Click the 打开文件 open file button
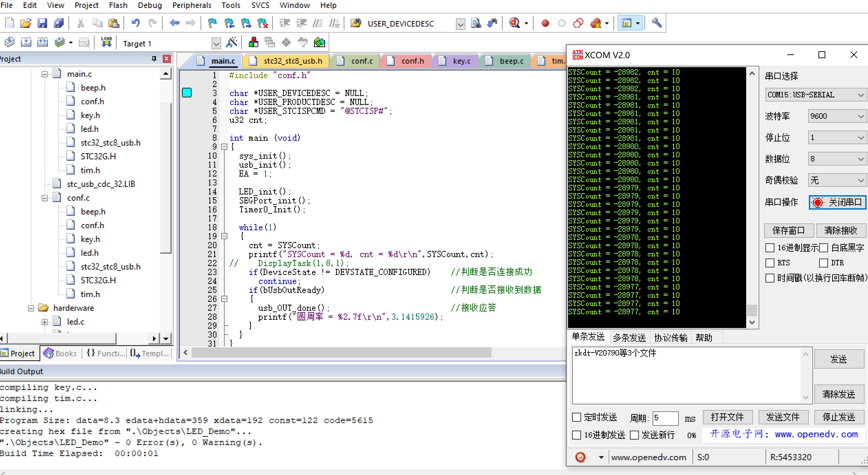 coord(728,417)
